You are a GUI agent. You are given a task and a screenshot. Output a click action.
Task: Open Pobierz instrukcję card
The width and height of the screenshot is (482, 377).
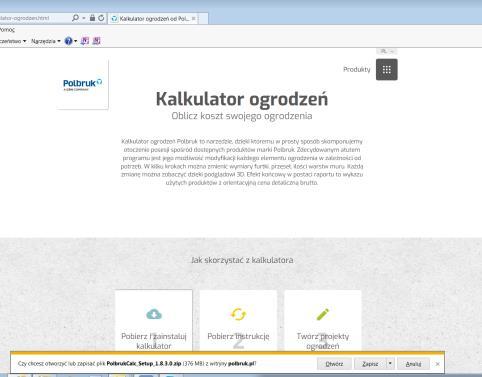coord(238,320)
